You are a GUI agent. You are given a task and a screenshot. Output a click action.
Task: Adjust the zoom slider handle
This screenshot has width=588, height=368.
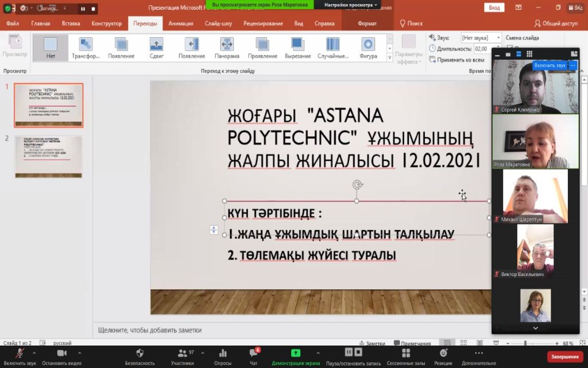coord(525,343)
